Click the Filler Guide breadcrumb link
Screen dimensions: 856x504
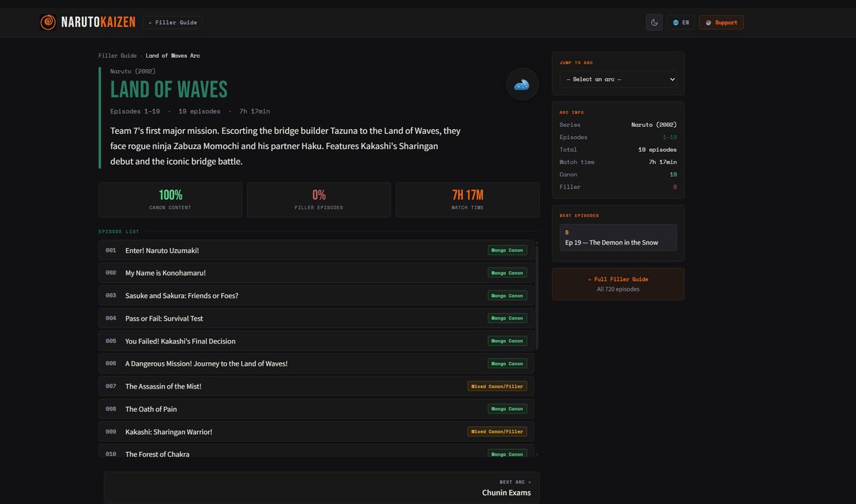coord(118,56)
